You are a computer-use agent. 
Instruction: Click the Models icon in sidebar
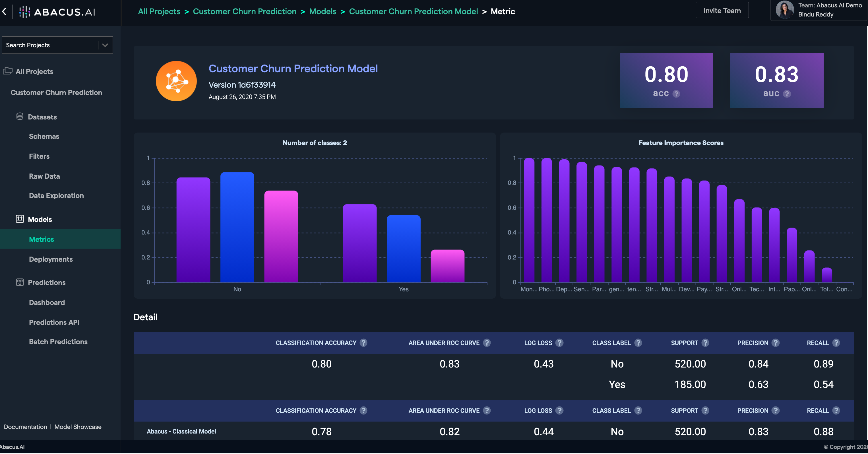(x=20, y=219)
